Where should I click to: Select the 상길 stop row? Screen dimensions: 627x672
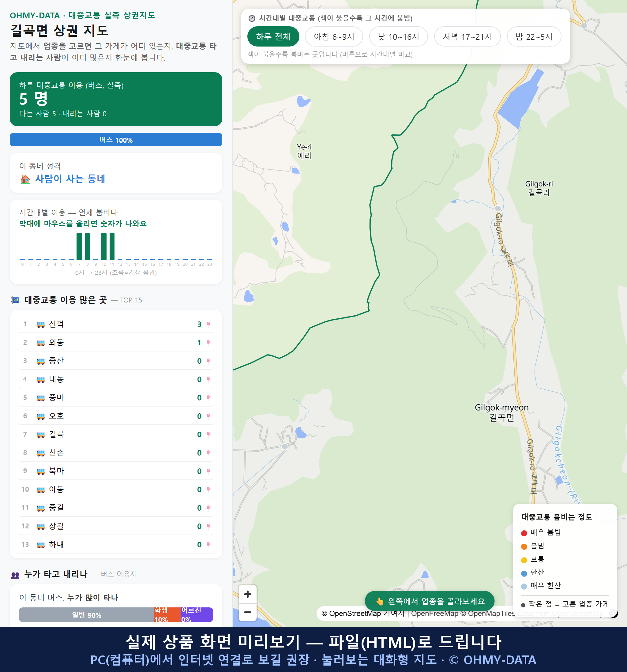[116, 526]
